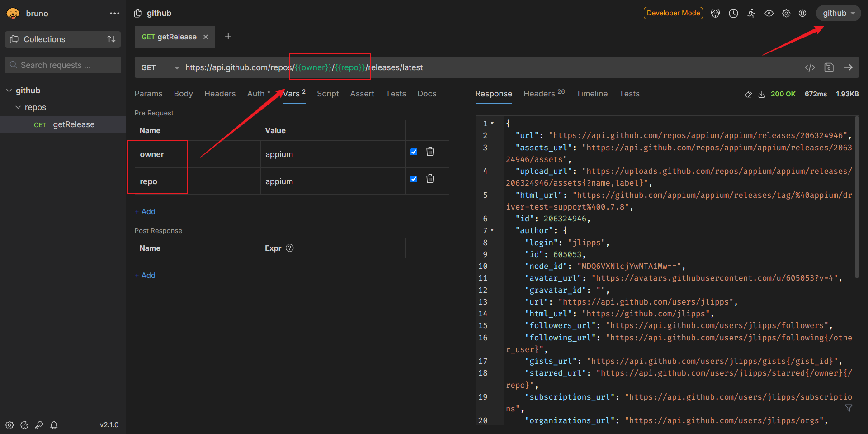Click the 200 OK status
Screen dimensions: 868x434
783,94
